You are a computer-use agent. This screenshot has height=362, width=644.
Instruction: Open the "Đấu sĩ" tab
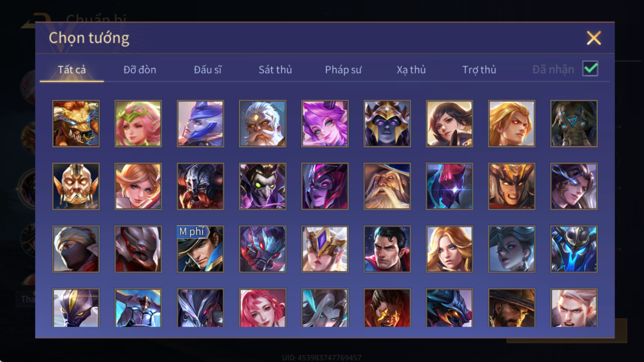click(x=207, y=70)
